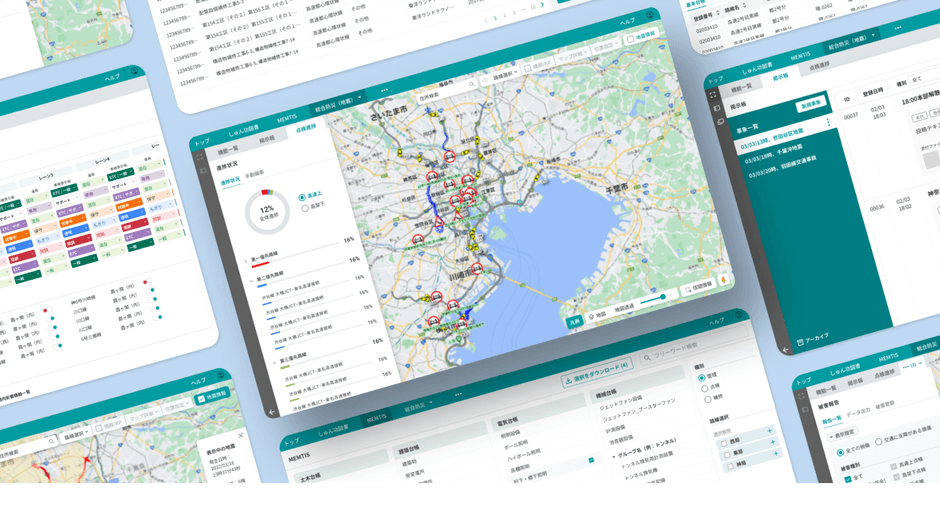Open kebab menu beside 事象一覧 heading

[829, 122]
